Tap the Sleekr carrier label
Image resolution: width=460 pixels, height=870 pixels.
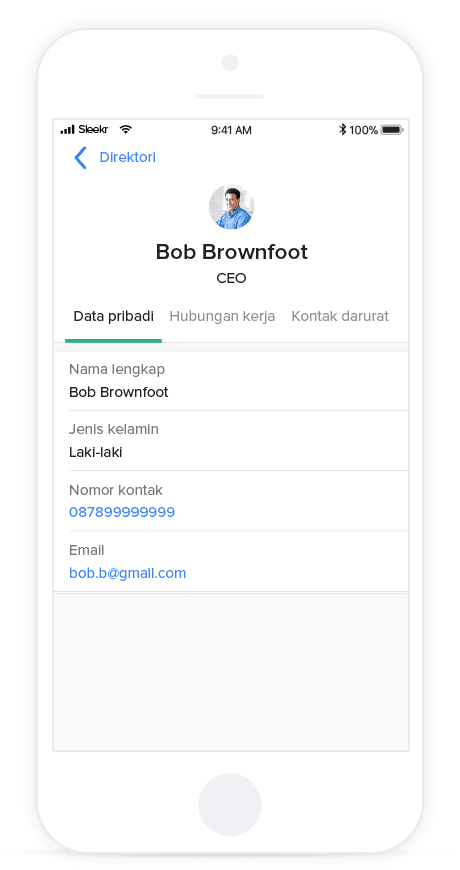93,130
